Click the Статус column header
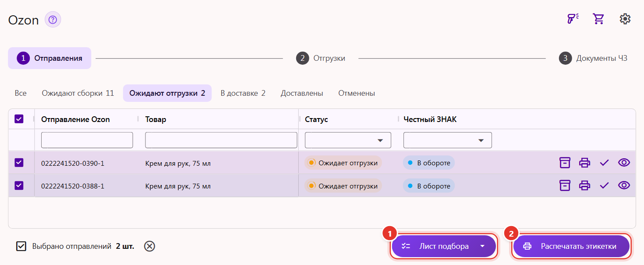This screenshot has height=265, width=644. [x=316, y=119]
